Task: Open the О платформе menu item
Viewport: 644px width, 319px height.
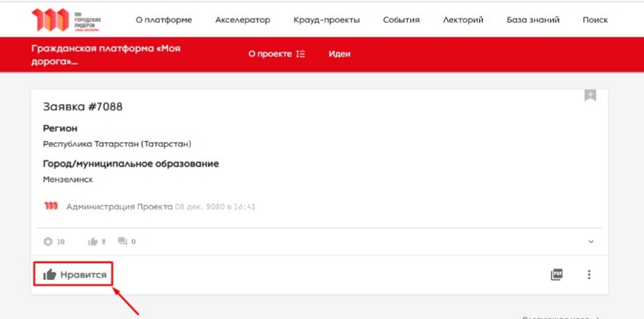Action: coord(163,20)
